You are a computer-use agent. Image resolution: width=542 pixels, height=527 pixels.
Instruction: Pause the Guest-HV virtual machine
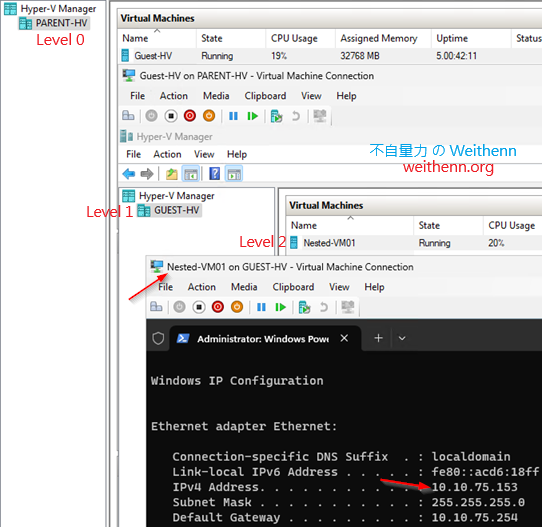point(233,116)
